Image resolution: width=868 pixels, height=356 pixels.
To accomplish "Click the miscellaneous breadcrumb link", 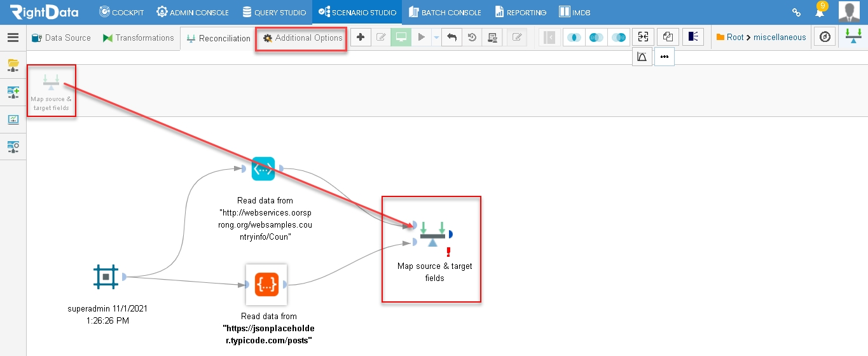I will [780, 38].
